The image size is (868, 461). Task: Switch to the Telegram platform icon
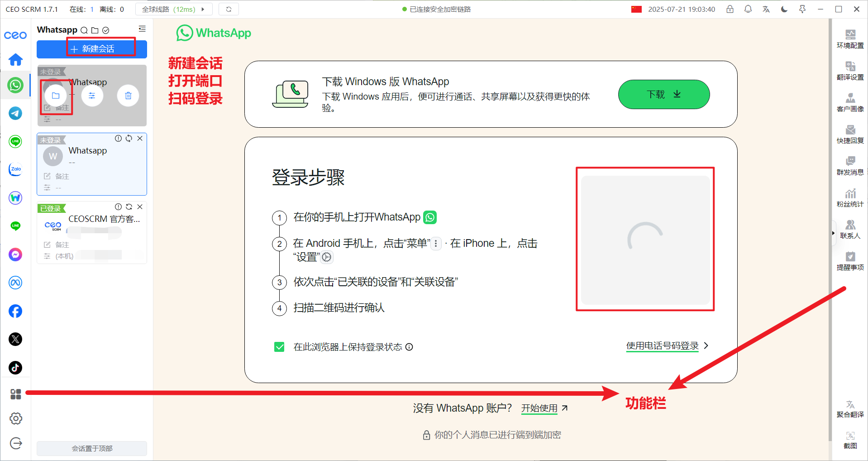[15, 113]
